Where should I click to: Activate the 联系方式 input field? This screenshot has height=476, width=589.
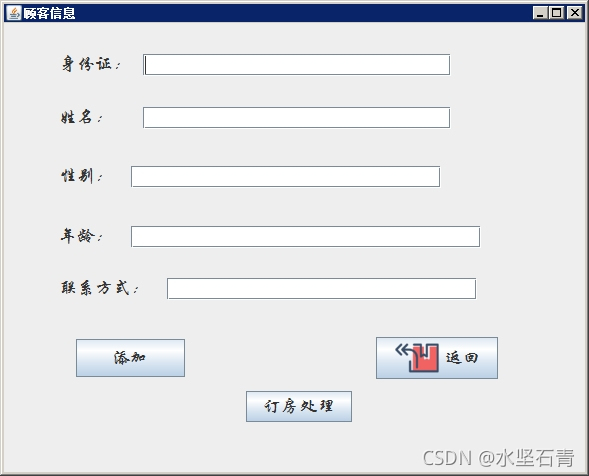coord(322,289)
